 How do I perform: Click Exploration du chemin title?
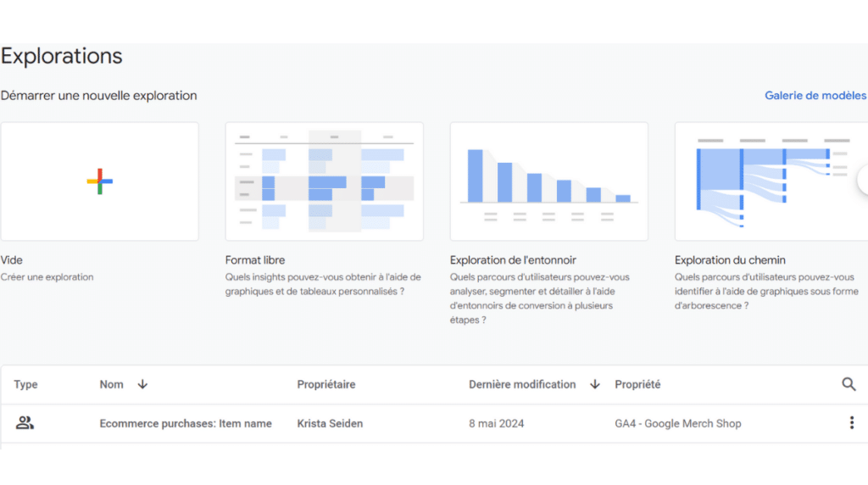coord(730,260)
